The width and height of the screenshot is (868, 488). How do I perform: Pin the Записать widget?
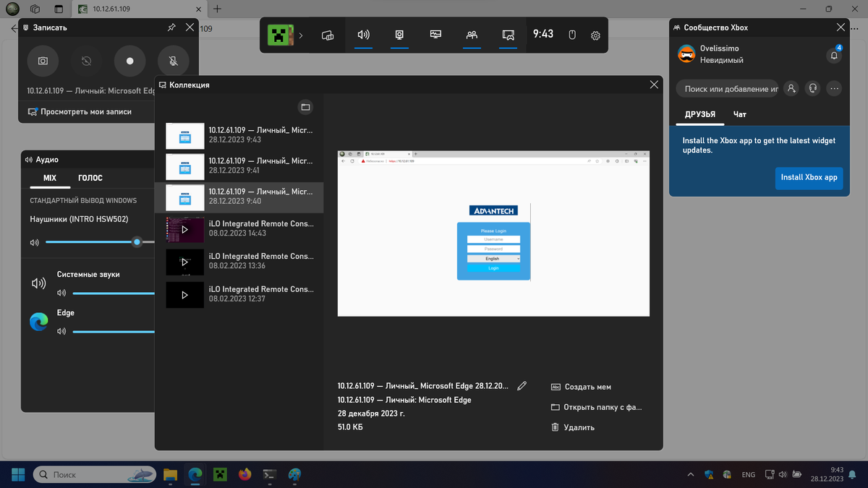point(171,27)
